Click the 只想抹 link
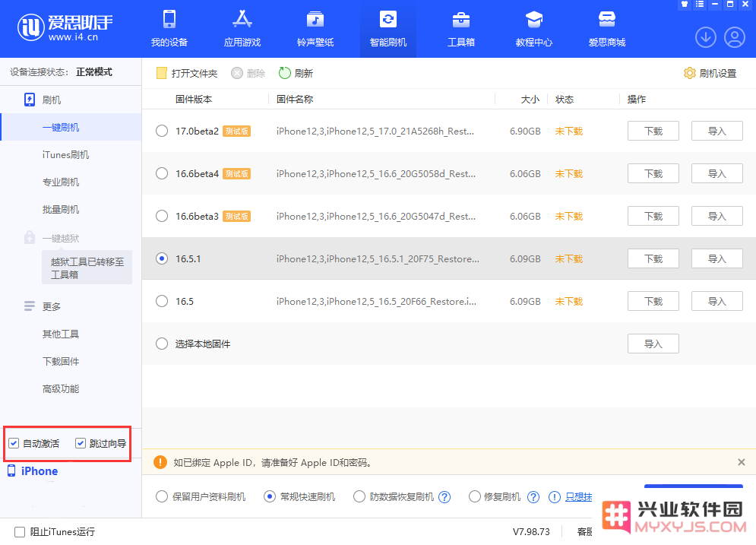The image size is (756, 545). point(578,497)
